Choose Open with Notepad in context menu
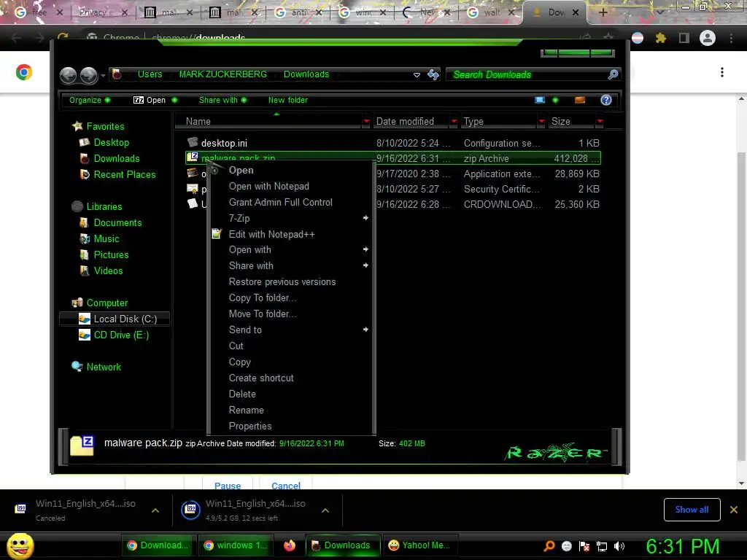 [268, 186]
